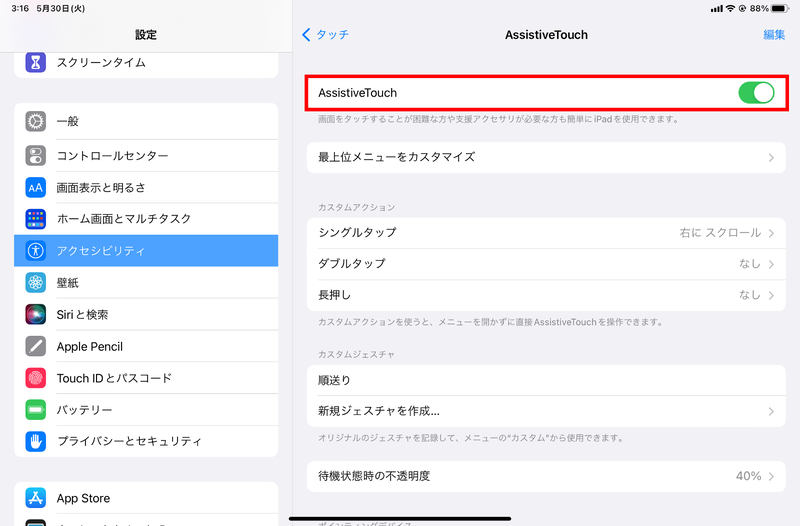Tap the 最上位メニューをカスタマイズ label
Viewport: 800px width, 526px height.
pos(396,157)
